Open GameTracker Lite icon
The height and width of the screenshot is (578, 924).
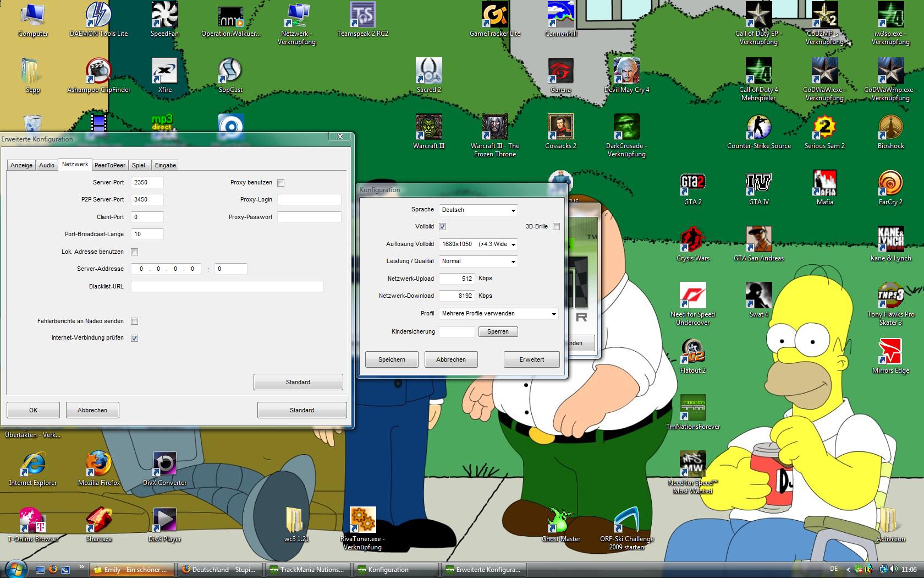(x=495, y=20)
